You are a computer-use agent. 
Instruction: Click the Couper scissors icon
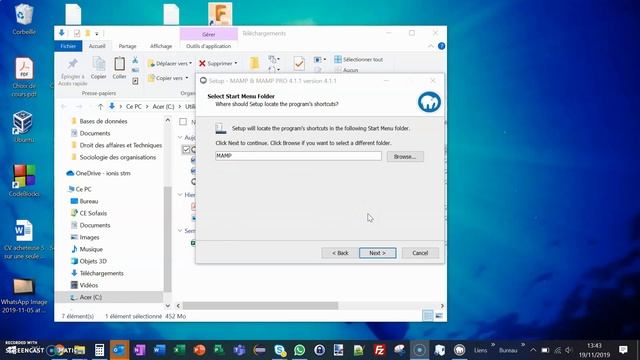click(x=135, y=60)
